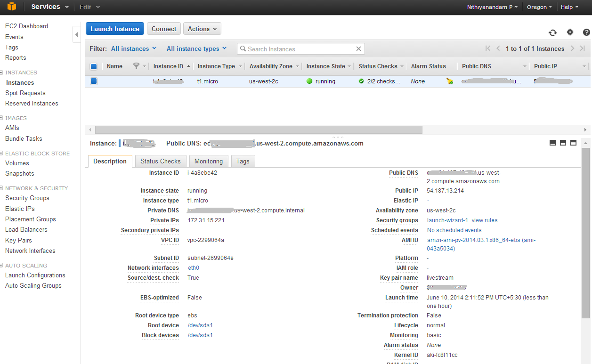Open the Help dropdown menu

[x=569, y=7]
